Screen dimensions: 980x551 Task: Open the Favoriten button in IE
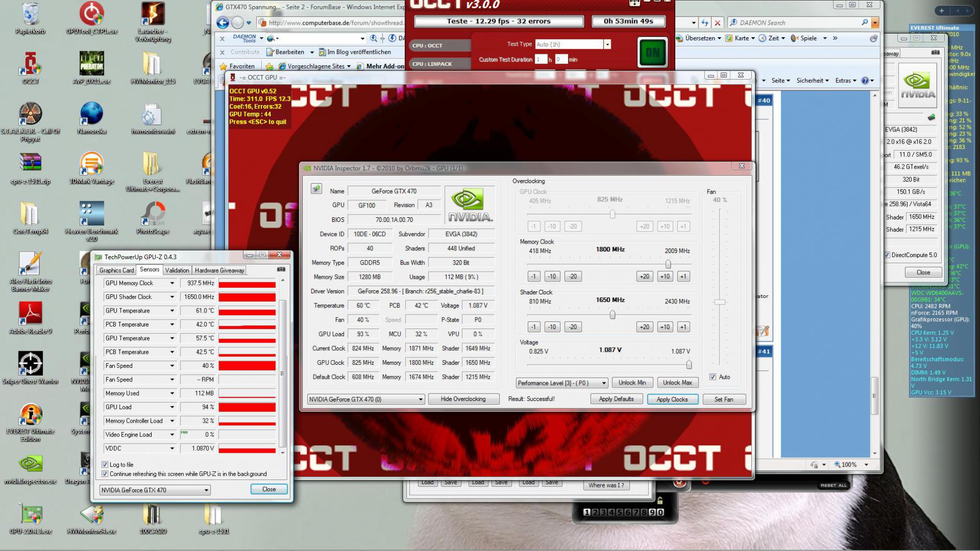[237, 66]
